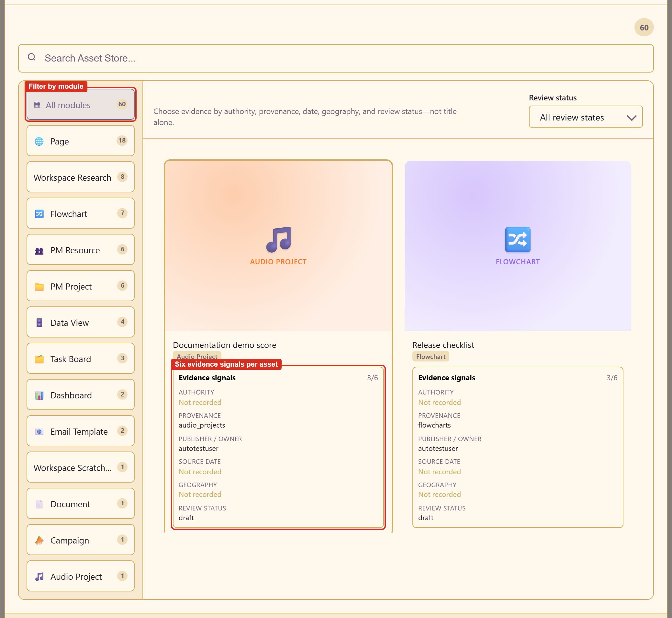Click the Audio Project music note sidebar icon
The height and width of the screenshot is (618, 672).
pos(39,577)
